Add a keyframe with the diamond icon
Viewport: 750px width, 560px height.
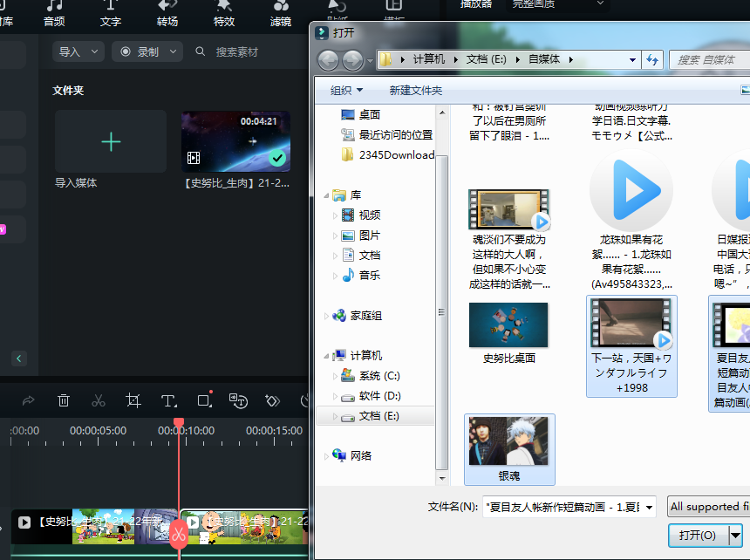(271, 400)
